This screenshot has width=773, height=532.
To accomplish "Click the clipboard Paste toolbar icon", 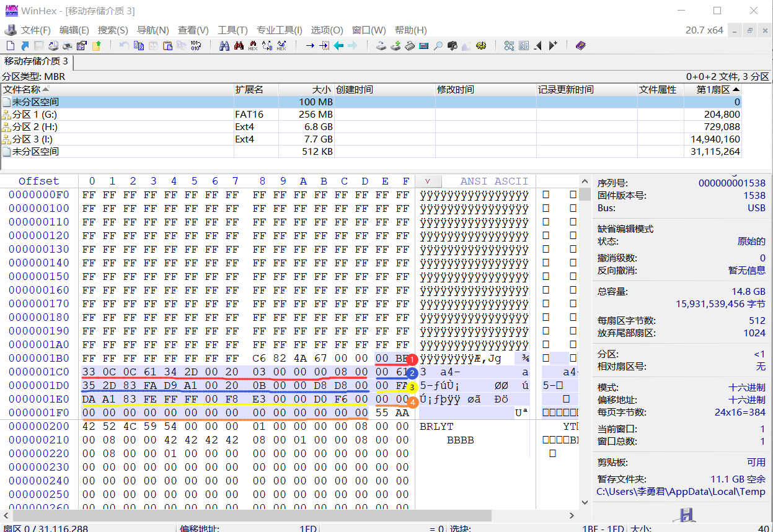I will pyautogui.click(x=167, y=46).
